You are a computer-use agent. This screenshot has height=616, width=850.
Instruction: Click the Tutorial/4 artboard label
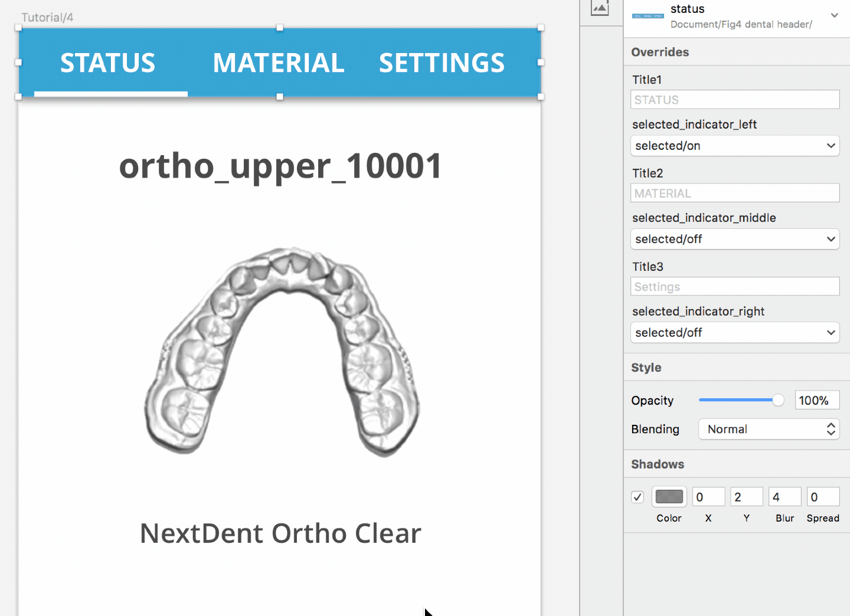47,17
